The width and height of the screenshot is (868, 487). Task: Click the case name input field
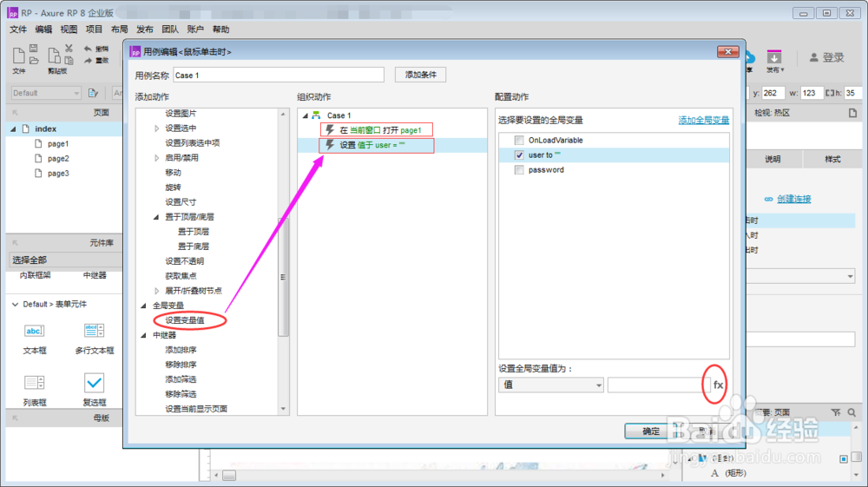[279, 75]
